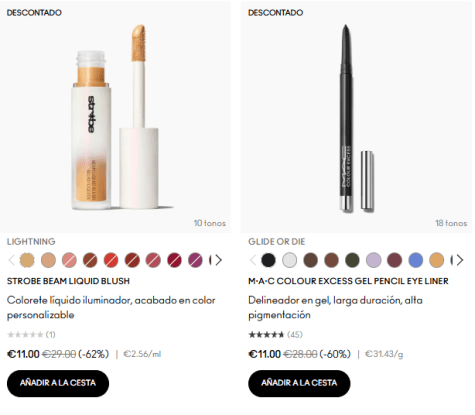
Task: Add Strobe Beam Liquid Blush to basket
Action: (x=58, y=383)
